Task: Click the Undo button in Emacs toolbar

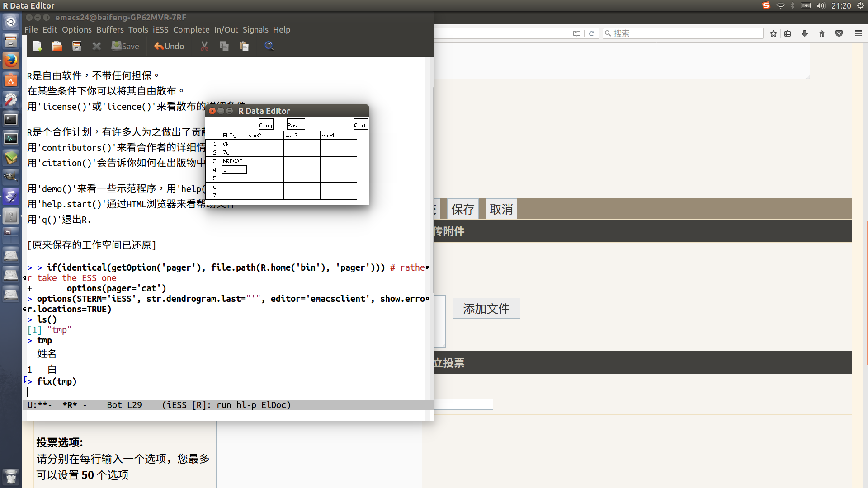Action: 169,46
